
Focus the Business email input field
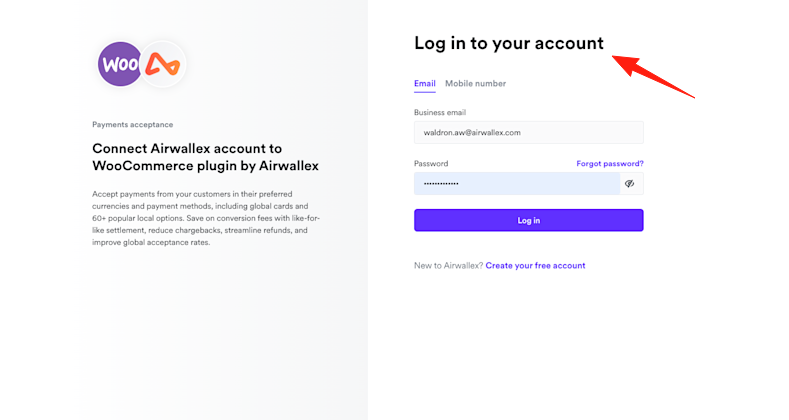pos(528,132)
